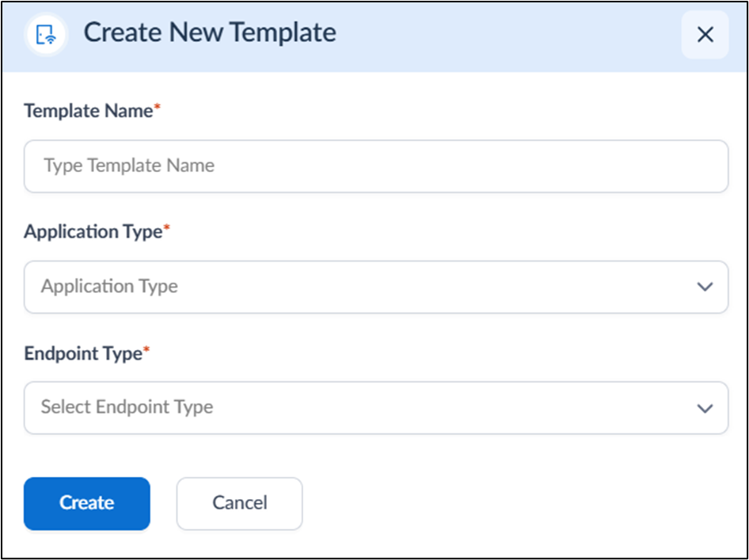Click the device template icon in header
The height and width of the screenshot is (560, 749).
click(x=47, y=35)
